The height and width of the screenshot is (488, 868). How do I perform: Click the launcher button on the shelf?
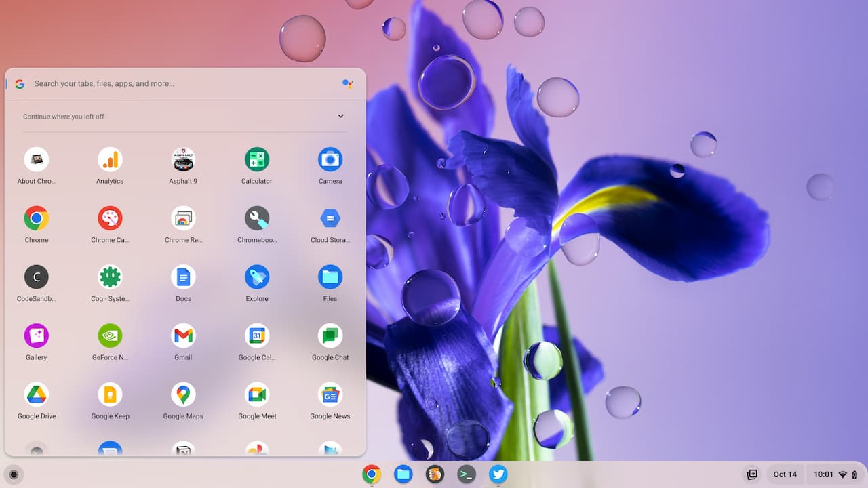tap(13, 474)
